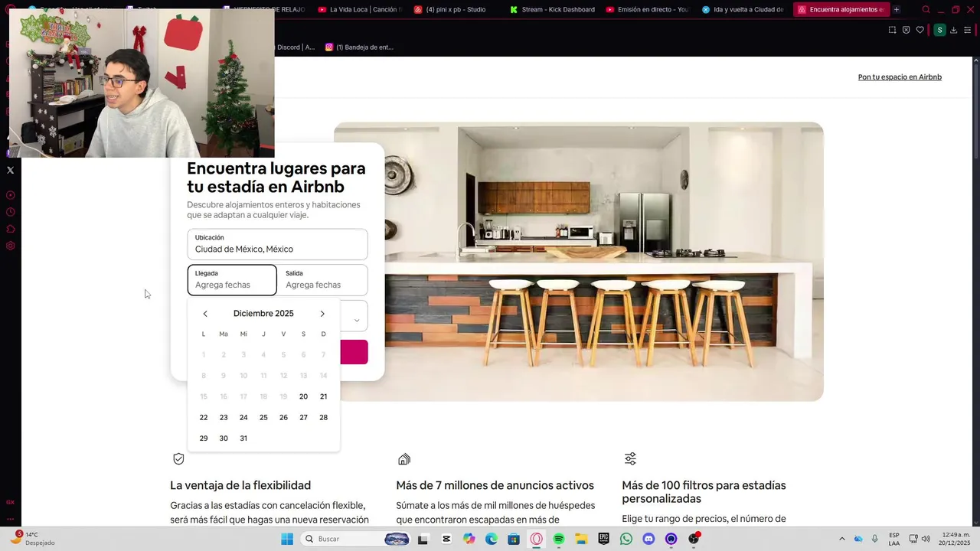Open sidebar settings gear icon
This screenshot has height=551, width=980.
point(11,246)
